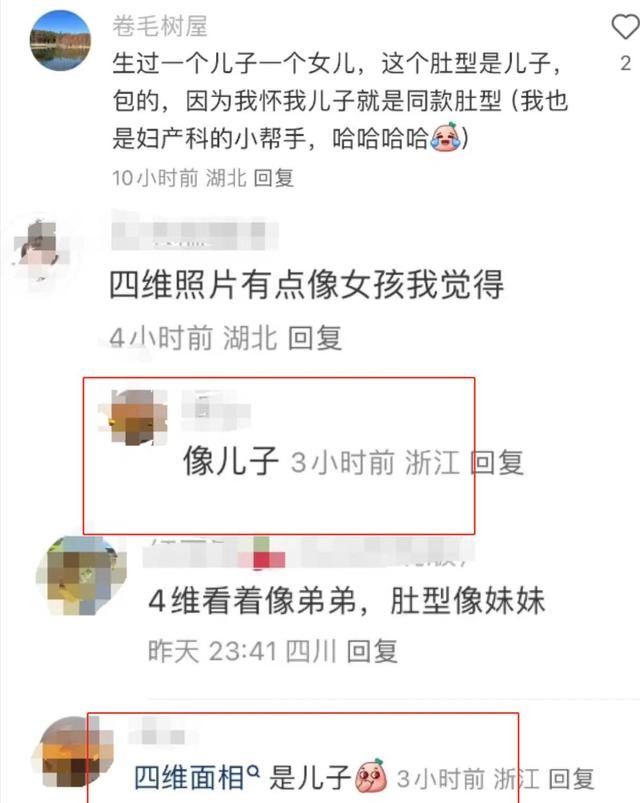Viewport: 640px width, 803px height.
Task: Open avatar of 4维看着像弟弟 commenter
Action: coord(81,575)
